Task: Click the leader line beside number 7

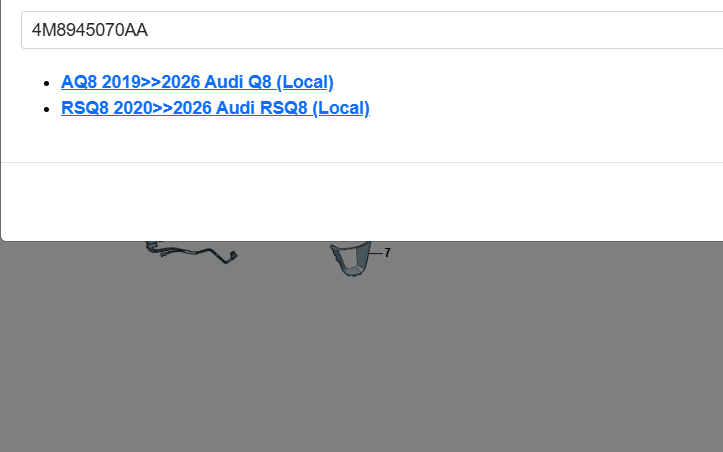Action: coord(376,253)
